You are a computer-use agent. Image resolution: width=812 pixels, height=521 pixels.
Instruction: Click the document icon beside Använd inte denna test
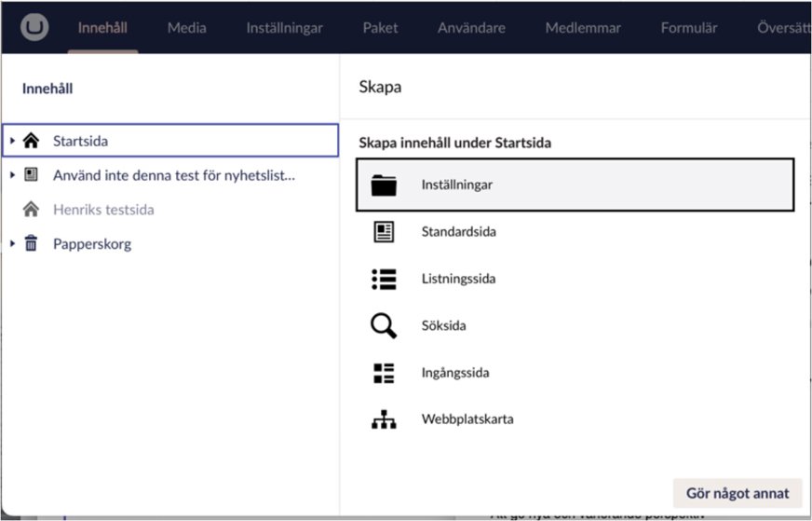point(31,174)
